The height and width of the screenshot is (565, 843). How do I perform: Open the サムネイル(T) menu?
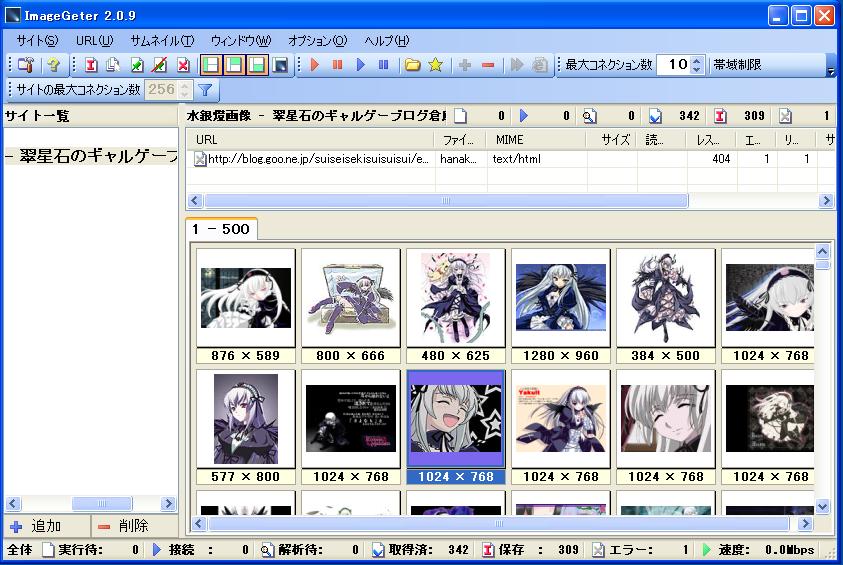[x=162, y=41]
